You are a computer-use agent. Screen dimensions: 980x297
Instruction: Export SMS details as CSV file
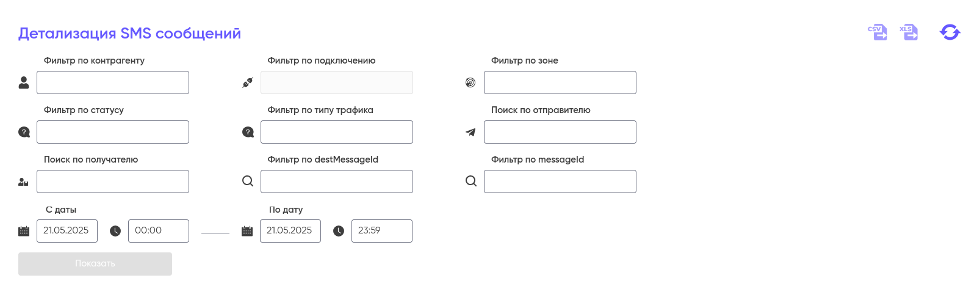[x=877, y=32]
